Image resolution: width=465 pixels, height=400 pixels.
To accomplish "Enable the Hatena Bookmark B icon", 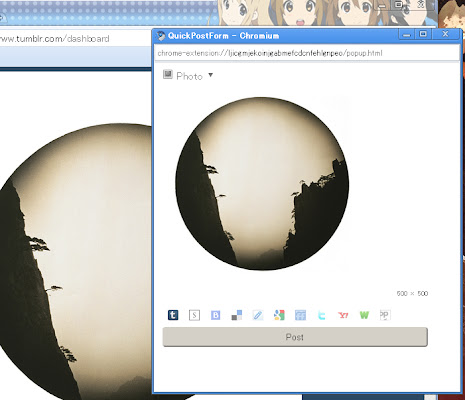I will tap(216, 315).
